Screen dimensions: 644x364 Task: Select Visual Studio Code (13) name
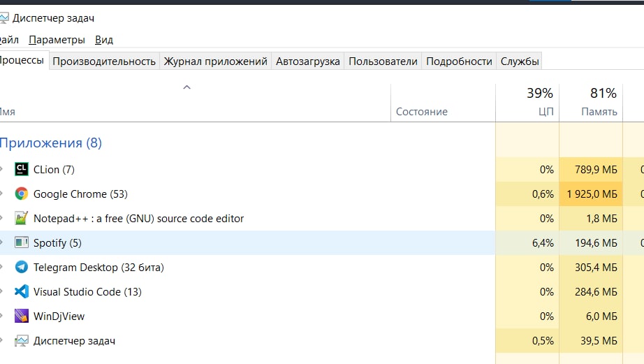87,292
